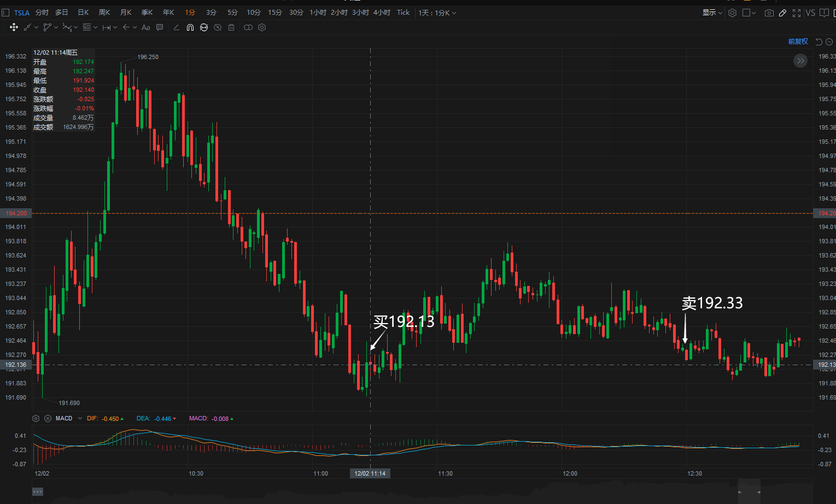
Task: Undo chart zoom with the reset arrow
Action: pos(819,42)
